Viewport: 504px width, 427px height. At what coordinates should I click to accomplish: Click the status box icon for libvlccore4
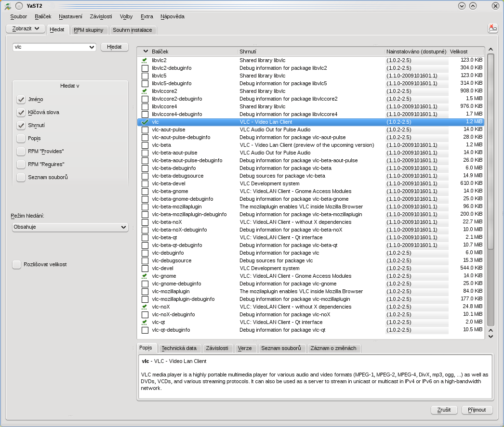click(x=145, y=106)
